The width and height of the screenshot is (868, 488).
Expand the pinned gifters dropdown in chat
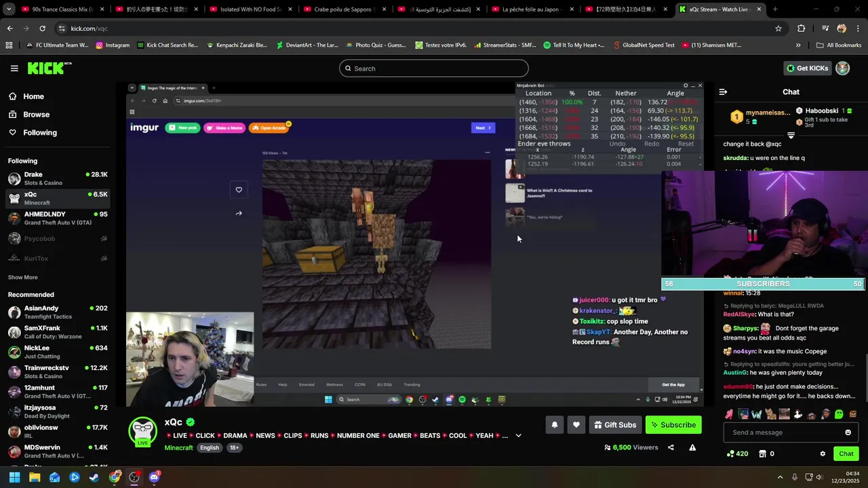791,136
